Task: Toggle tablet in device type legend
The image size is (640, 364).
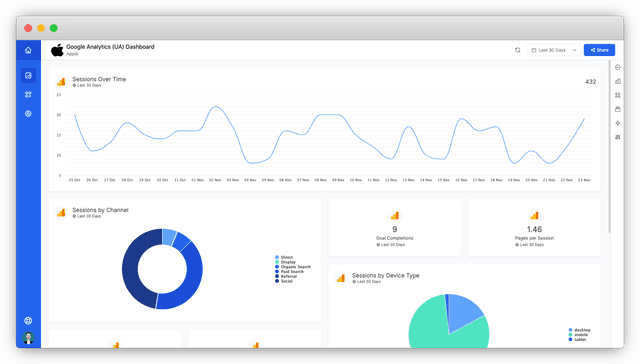Action: pos(578,340)
